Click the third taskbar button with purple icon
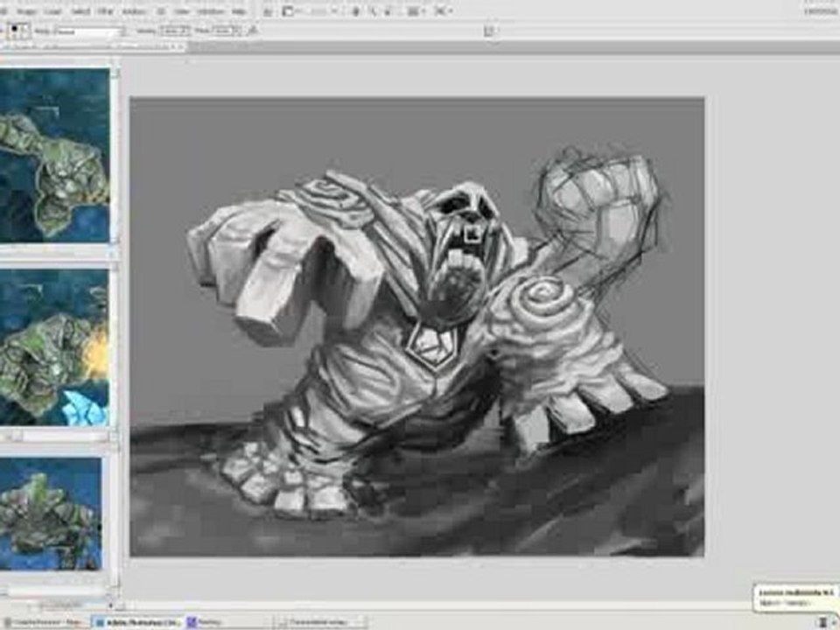840x630 pixels. click(x=227, y=622)
